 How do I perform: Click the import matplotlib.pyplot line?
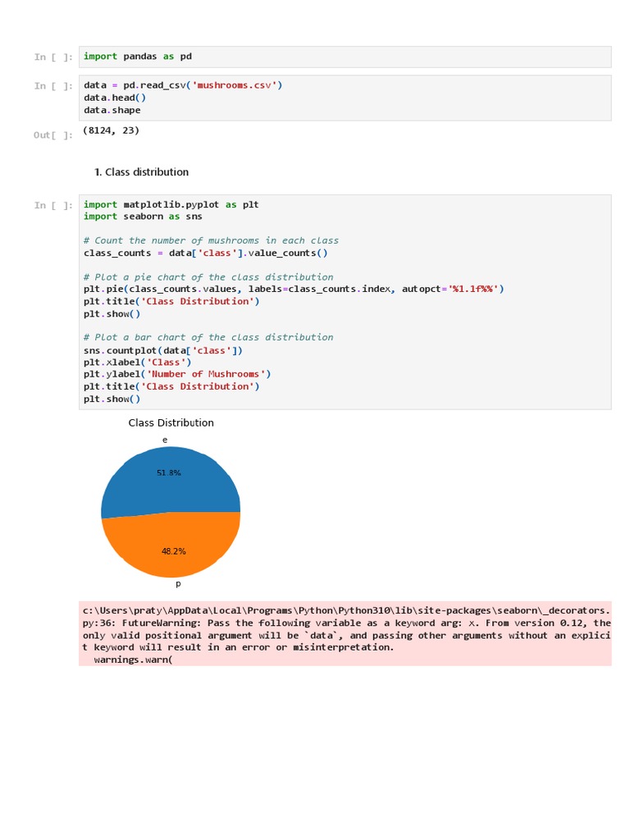point(171,204)
